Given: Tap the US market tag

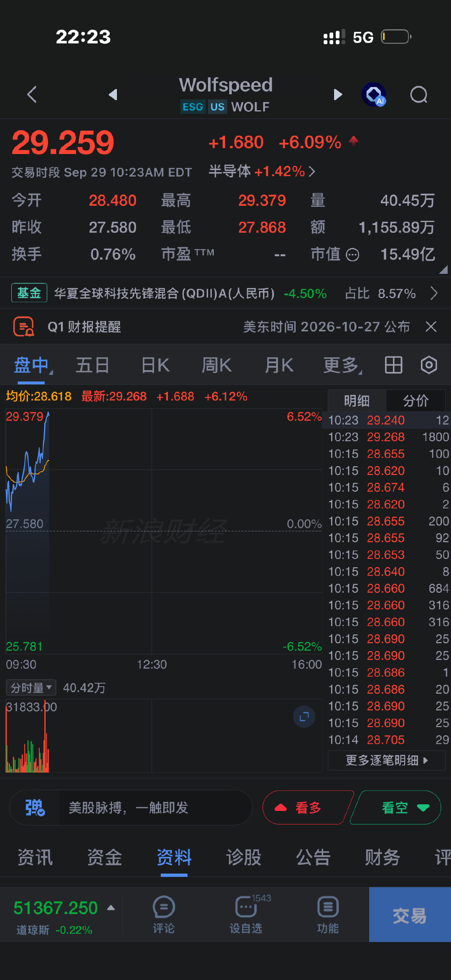Looking at the screenshot, I should point(217,107).
